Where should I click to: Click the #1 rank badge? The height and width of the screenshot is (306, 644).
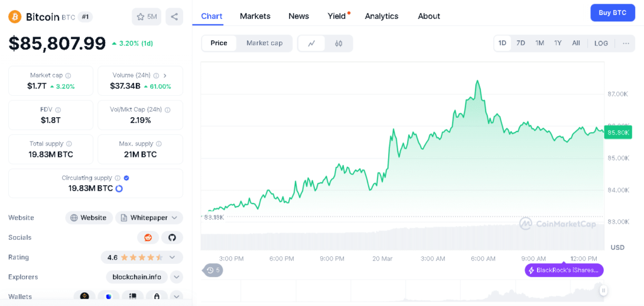[x=85, y=17]
